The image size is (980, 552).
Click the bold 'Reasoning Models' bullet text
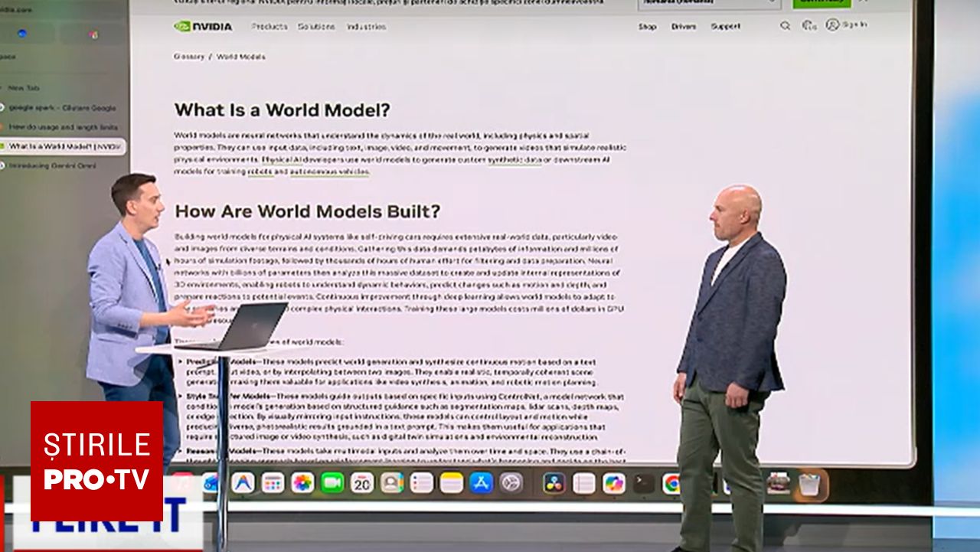[x=223, y=451]
